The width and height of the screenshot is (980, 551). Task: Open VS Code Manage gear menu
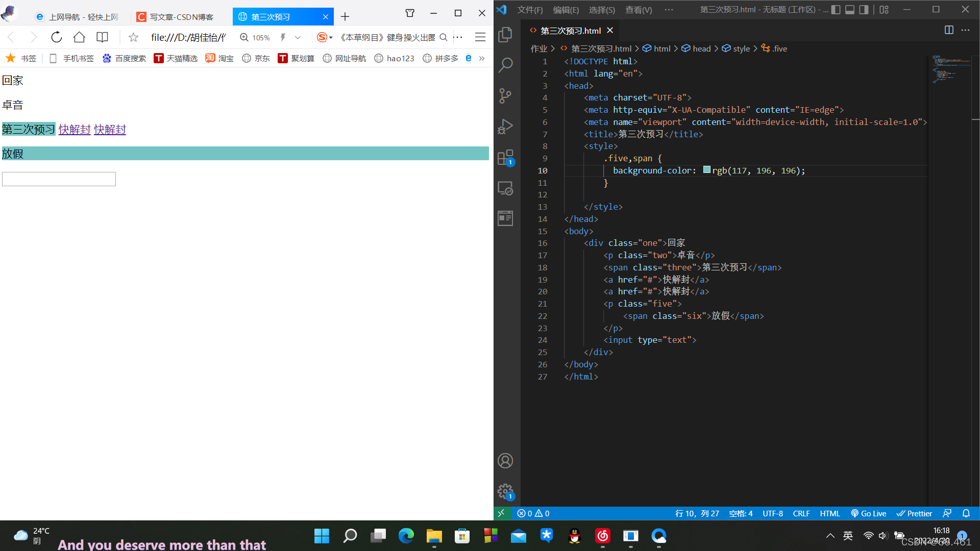coord(505,491)
